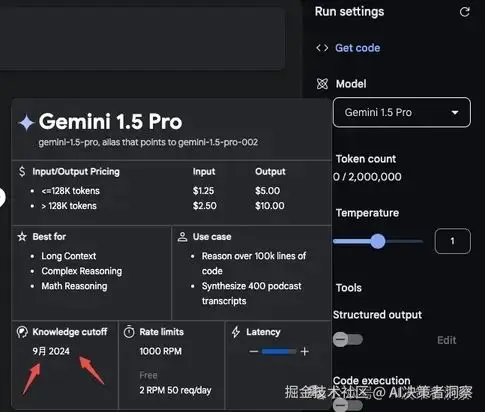
Task: Click the Gemini sparkle star icon
Action: (x=27, y=122)
